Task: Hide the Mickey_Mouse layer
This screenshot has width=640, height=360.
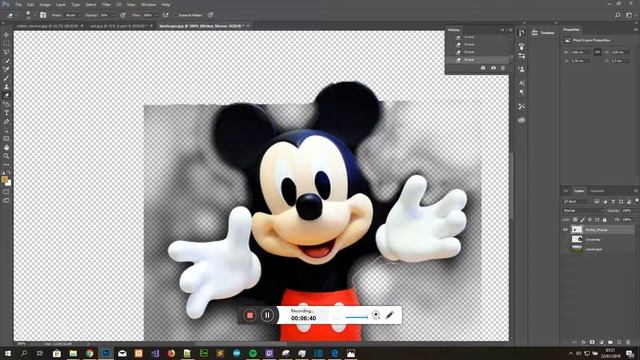Action: (565, 230)
